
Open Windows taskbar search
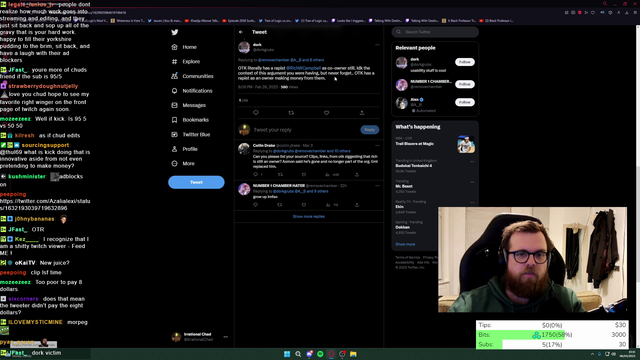pyautogui.click(x=298, y=354)
